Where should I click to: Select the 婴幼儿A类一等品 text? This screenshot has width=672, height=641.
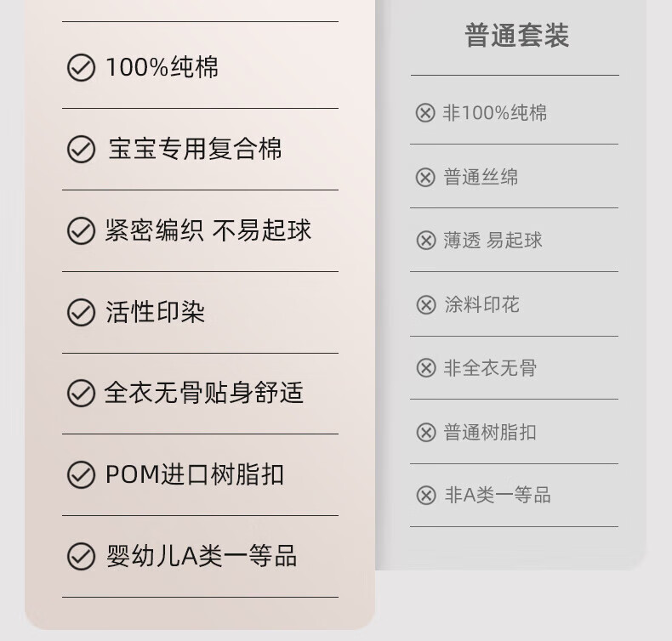pyautogui.click(x=201, y=557)
